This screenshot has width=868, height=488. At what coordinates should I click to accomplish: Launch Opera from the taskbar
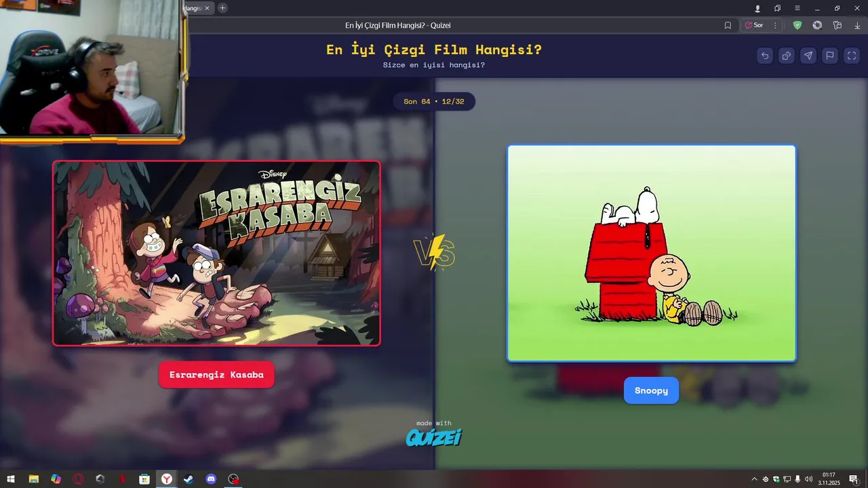pyautogui.click(x=78, y=479)
